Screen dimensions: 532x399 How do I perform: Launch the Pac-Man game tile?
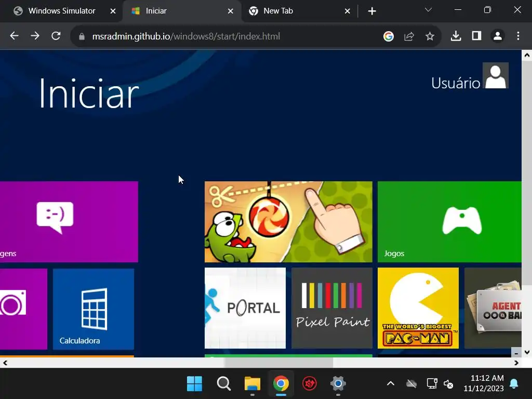(418, 308)
